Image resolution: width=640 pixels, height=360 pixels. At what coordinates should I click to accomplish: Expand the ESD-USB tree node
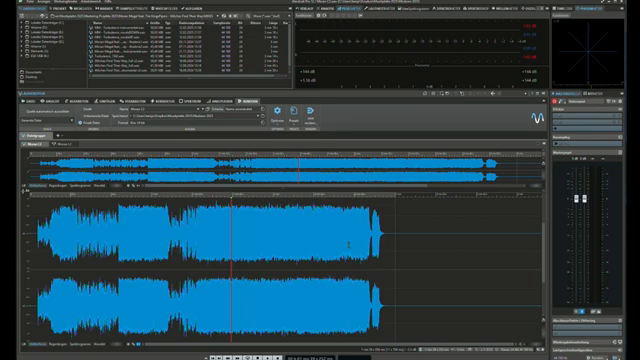pyautogui.click(x=22, y=56)
